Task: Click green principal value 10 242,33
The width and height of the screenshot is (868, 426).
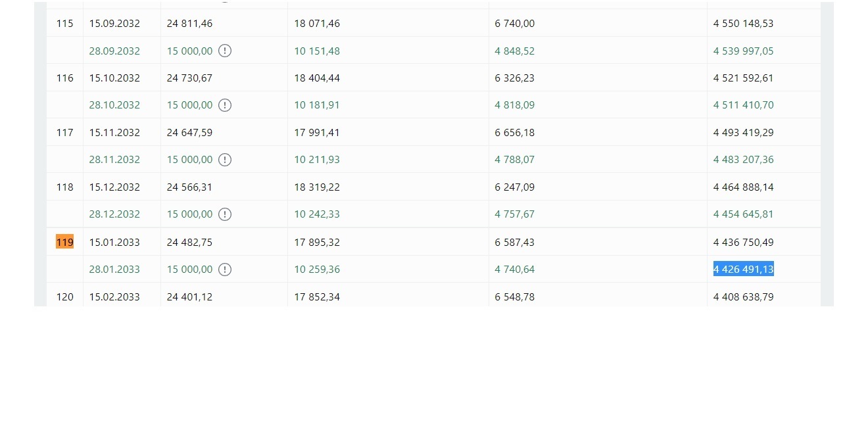Action: click(317, 214)
